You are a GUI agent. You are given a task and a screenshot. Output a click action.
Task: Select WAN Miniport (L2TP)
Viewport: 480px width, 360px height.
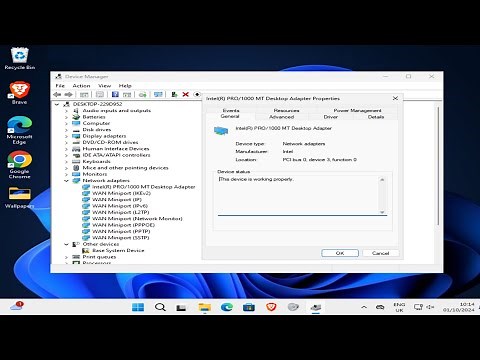pyautogui.click(x=120, y=212)
